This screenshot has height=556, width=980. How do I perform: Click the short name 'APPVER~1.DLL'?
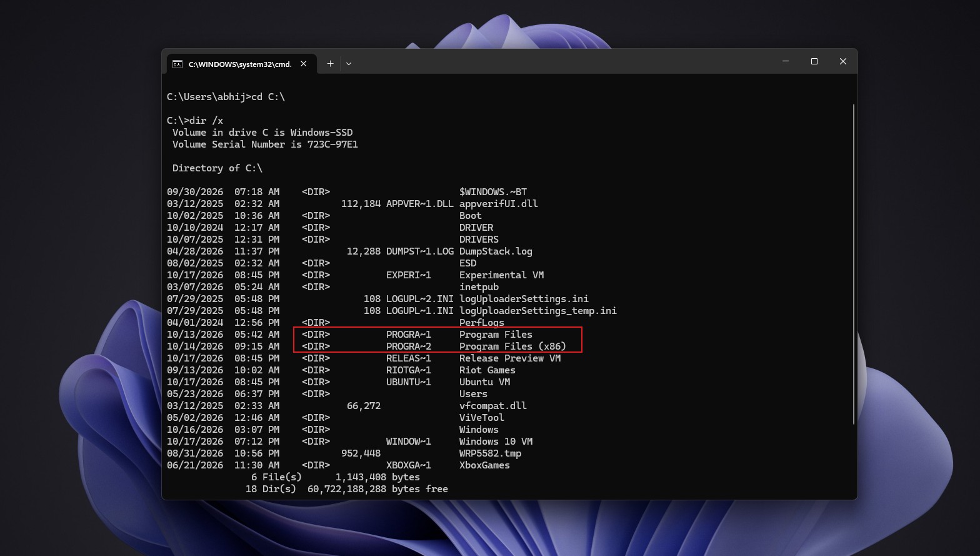tap(420, 204)
